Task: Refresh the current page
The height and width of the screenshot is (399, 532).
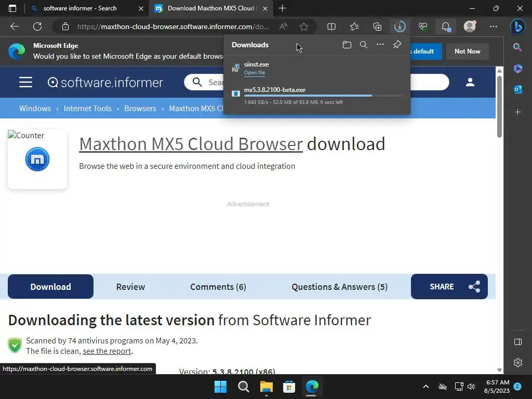Action: tap(37, 26)
